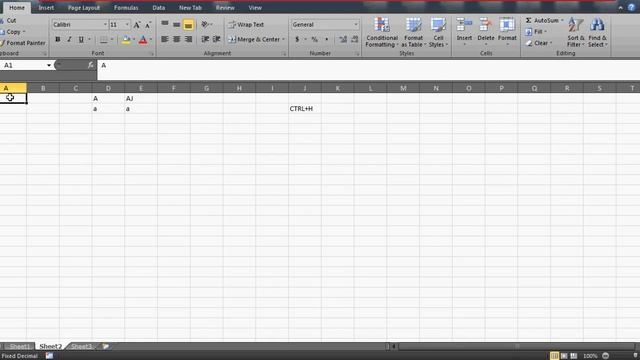640x360 pixels.
Task: Click the Copy clipboard button
Action: pyautogui.click(x=10, y=31)
